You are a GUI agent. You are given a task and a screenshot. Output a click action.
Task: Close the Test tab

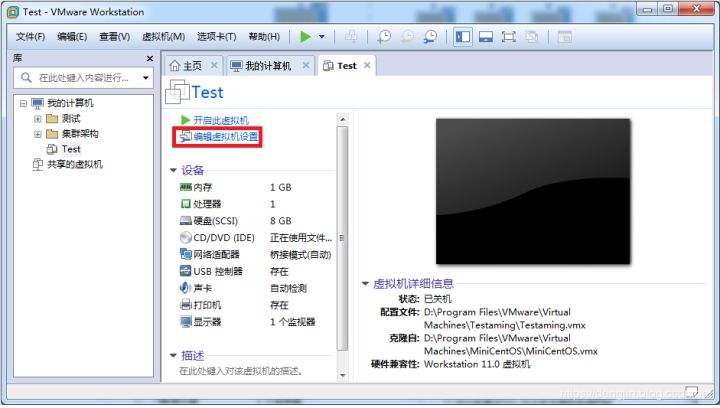pyautogui.click(x=367, y=65)
